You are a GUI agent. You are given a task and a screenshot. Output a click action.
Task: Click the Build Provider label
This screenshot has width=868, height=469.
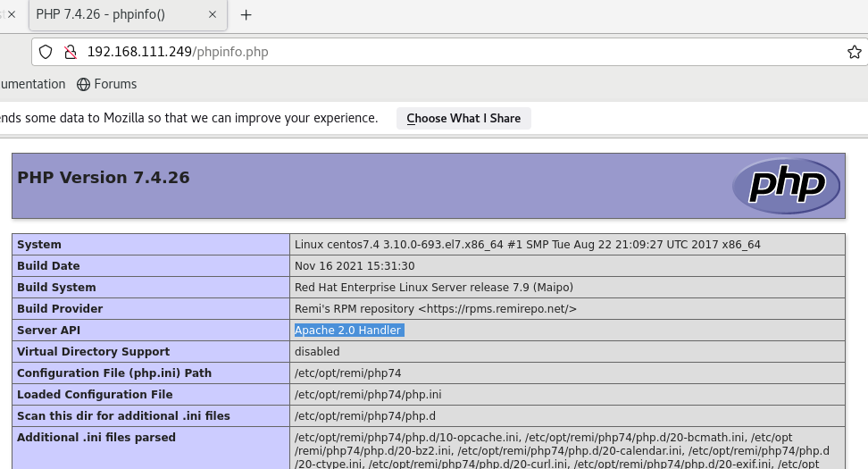point(60,309)
